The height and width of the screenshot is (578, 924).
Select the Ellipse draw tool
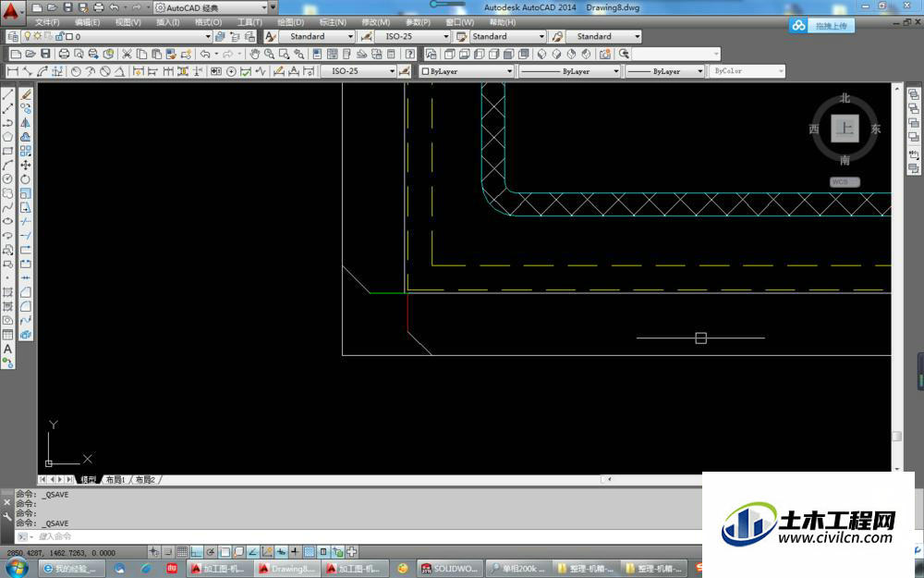click(x=7, y=221)
